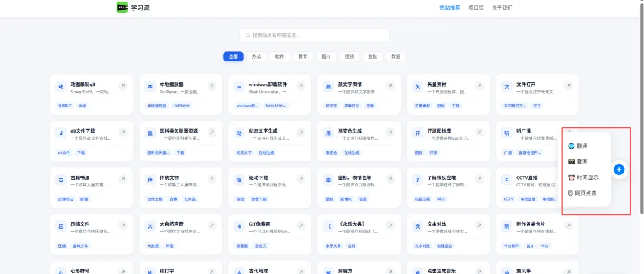Select the 数据 category filter
Screen dimensions: 644x274
396,56
